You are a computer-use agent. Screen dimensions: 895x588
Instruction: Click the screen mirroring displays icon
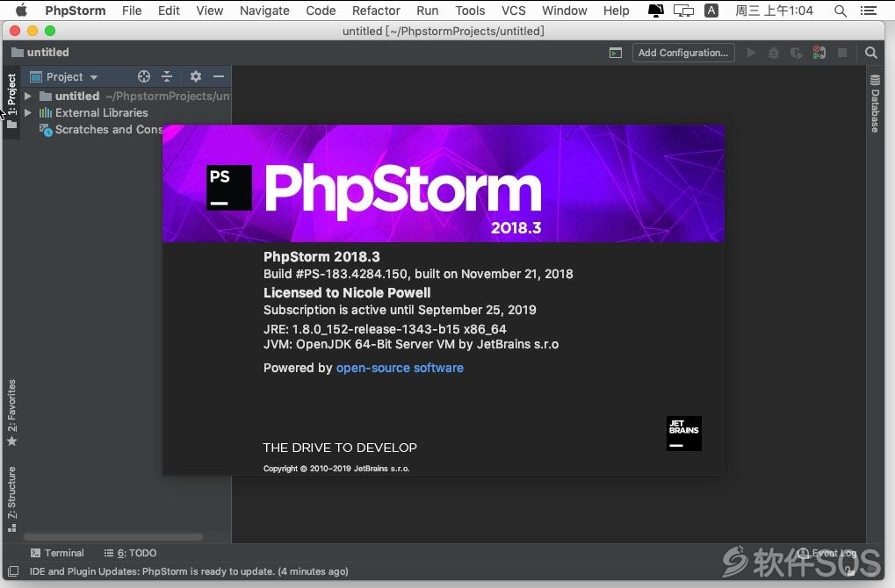coord(683,11)
